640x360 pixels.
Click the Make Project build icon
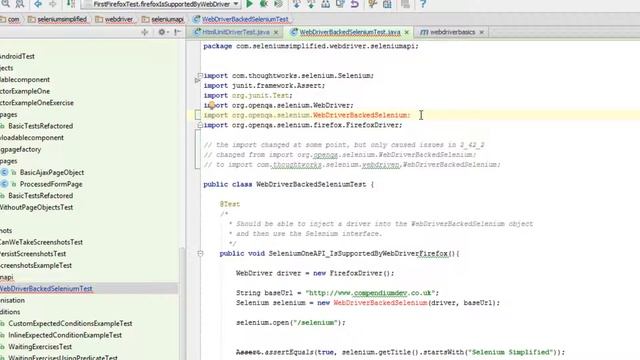(71, 4)
